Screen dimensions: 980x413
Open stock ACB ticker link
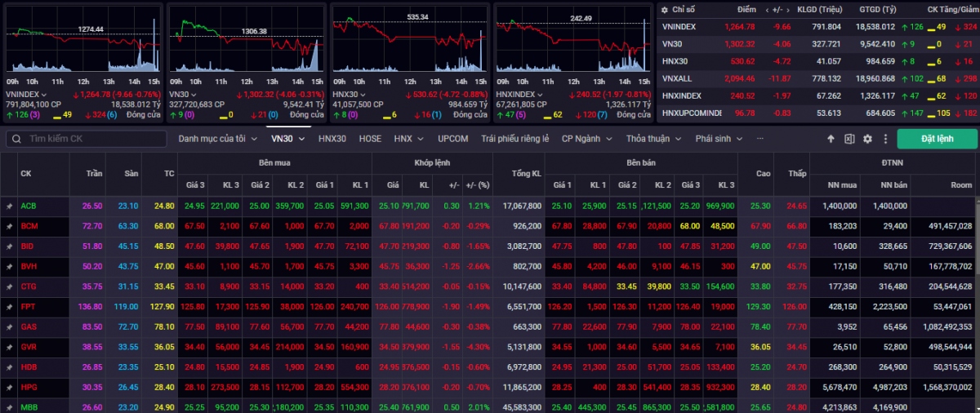(x=29, y=206)
